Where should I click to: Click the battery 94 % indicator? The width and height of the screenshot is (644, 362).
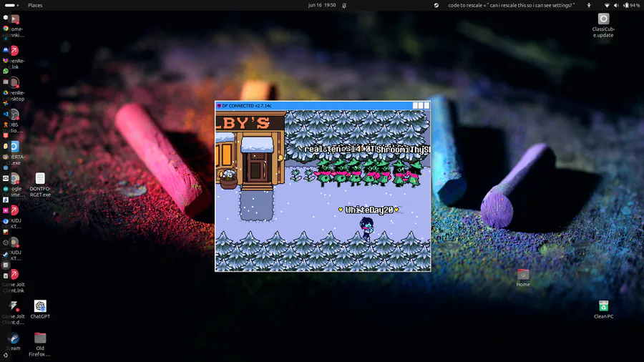pyautogui.click(x=632, y=5)
